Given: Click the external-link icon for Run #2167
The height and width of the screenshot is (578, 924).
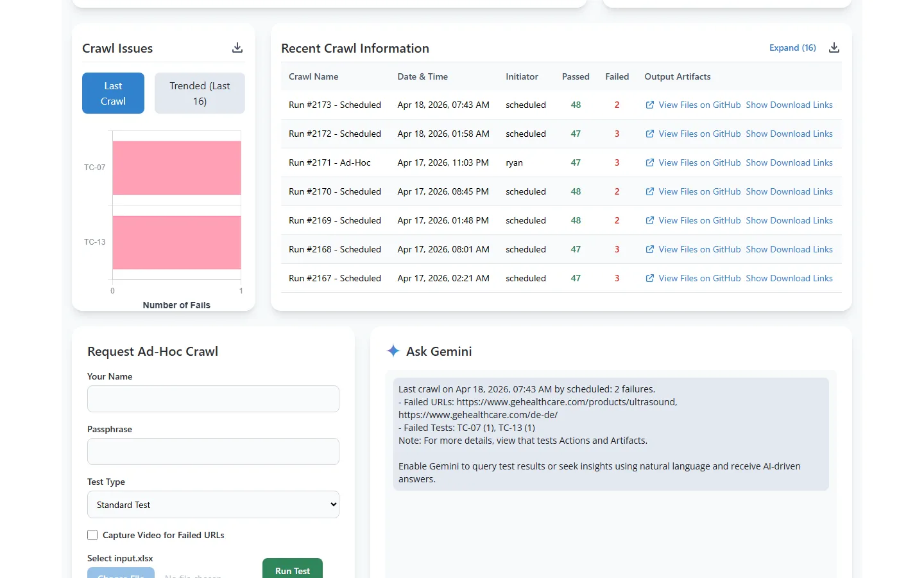Looking at the screenshot, I should 649,278.
